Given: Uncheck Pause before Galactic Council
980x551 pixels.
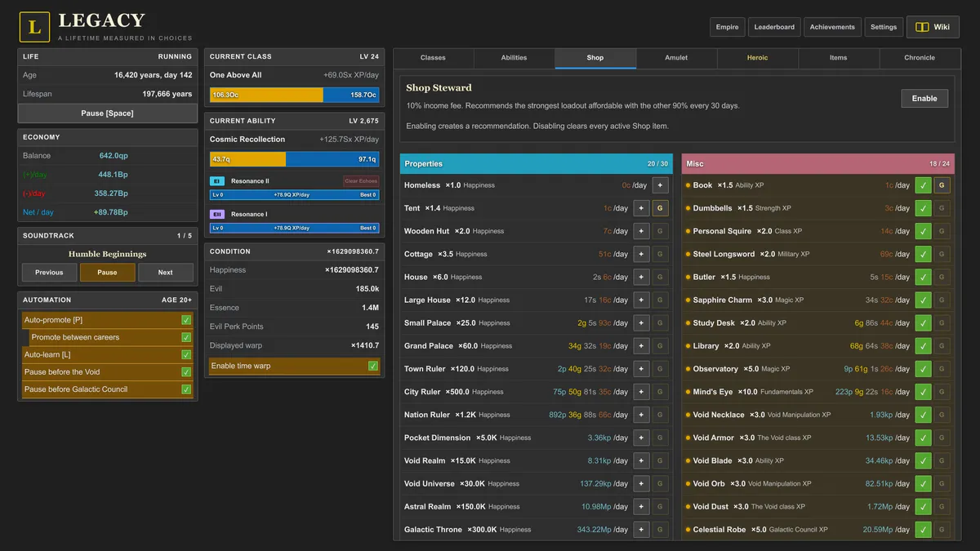Looking at the screenshot, I should [x=186, y=389].
